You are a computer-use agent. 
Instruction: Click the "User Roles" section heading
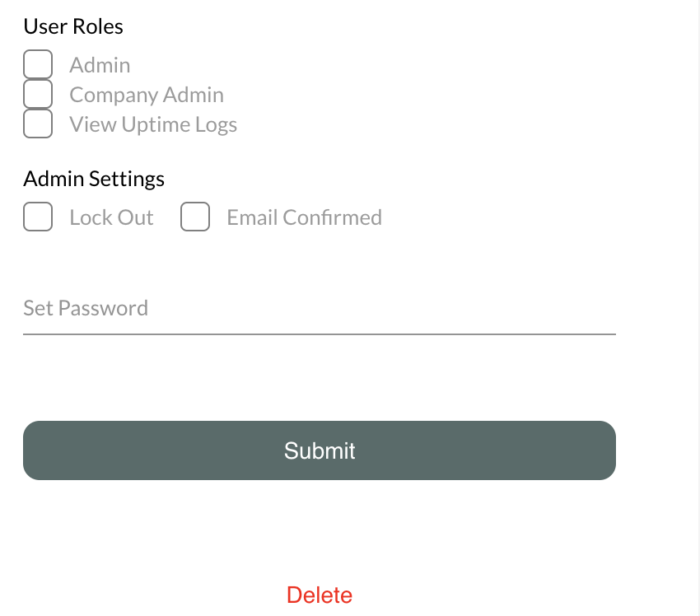click(73, 26)
